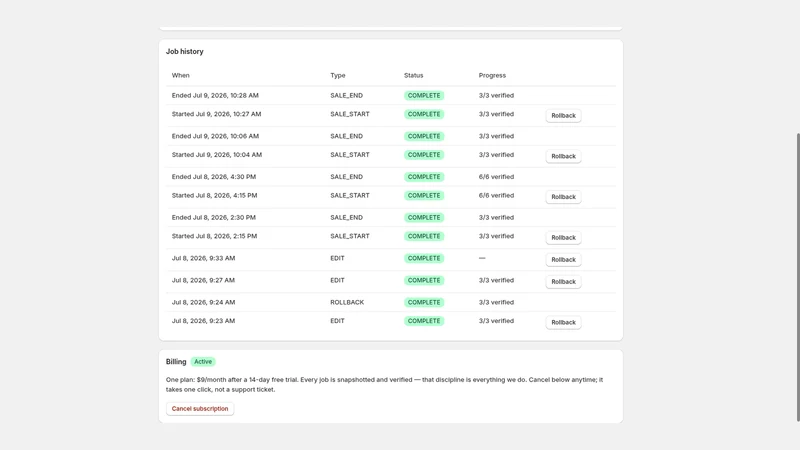Select "Started Jul 8, 2026, 2:15 PM" cell
The height and width of the screenshot is (450, 800).
[214, 236]
